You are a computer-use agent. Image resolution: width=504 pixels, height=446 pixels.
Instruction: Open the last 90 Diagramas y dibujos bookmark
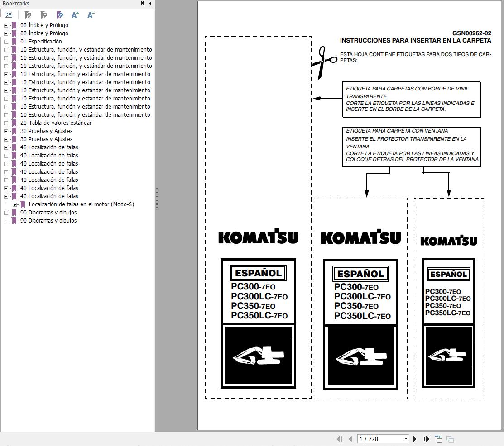[x=48, y=221]
